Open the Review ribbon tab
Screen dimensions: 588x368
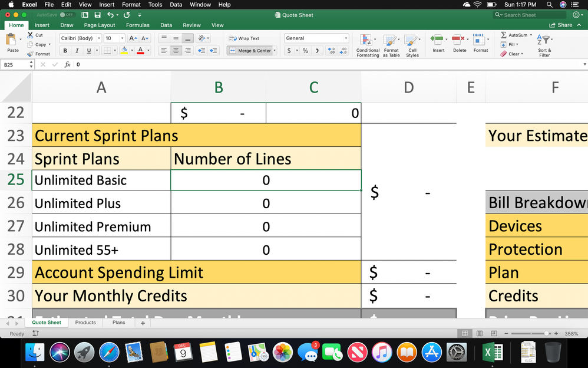pos(191,25)
